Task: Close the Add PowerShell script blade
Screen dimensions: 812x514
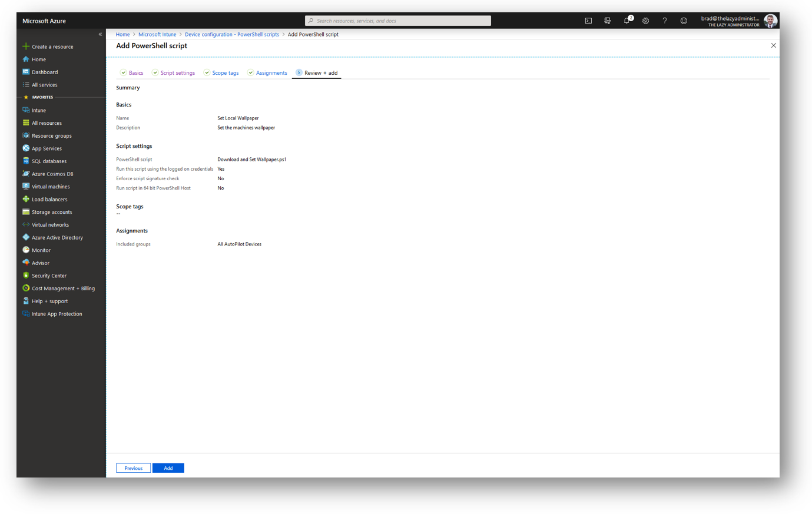Action: tap(774, 45)
